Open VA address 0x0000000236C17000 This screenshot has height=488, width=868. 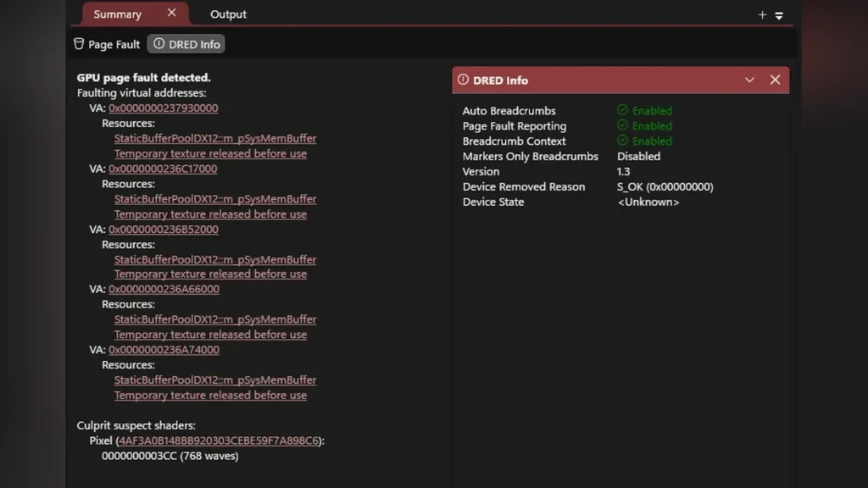coord(163,169)
